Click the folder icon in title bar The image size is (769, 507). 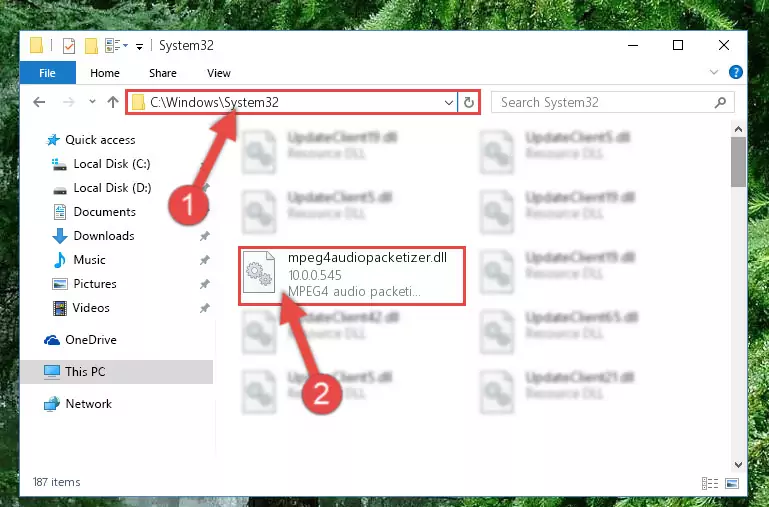point(36,46)
